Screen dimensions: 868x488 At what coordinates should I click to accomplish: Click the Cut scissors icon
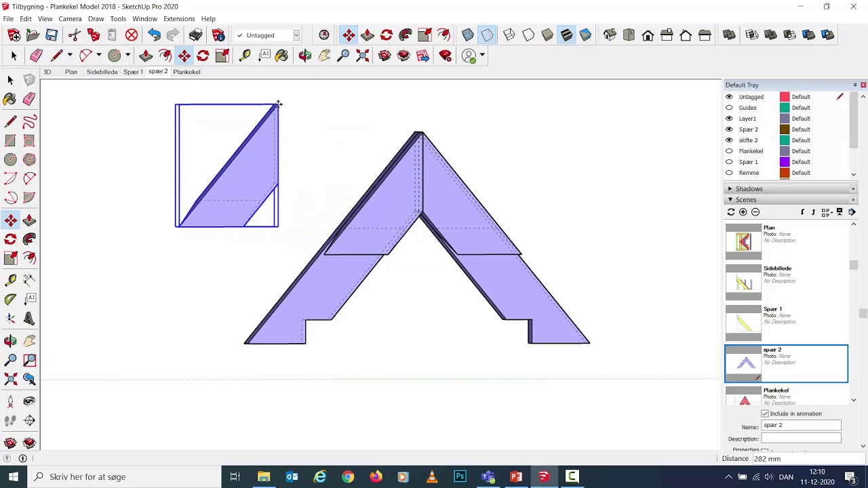pos(75,35)
